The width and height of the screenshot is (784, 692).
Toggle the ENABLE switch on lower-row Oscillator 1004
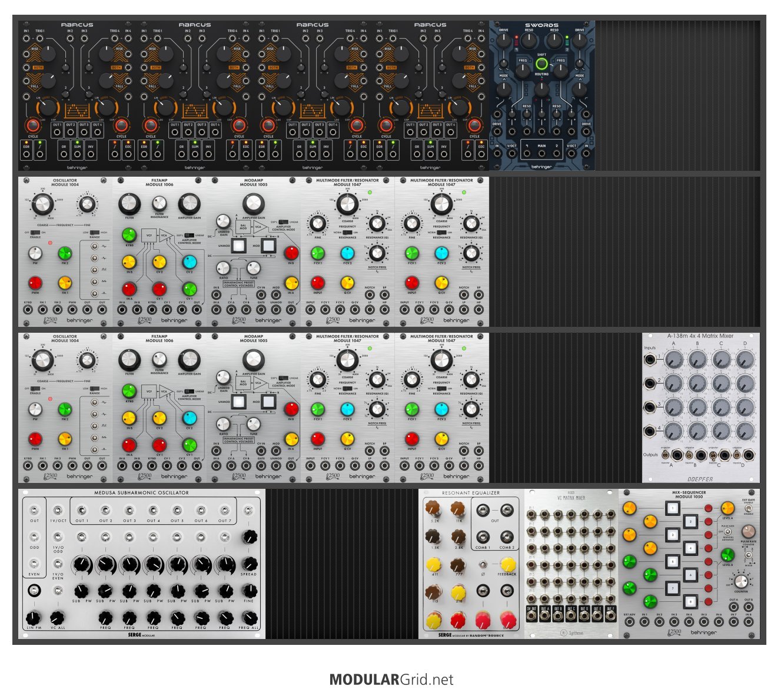35,388
